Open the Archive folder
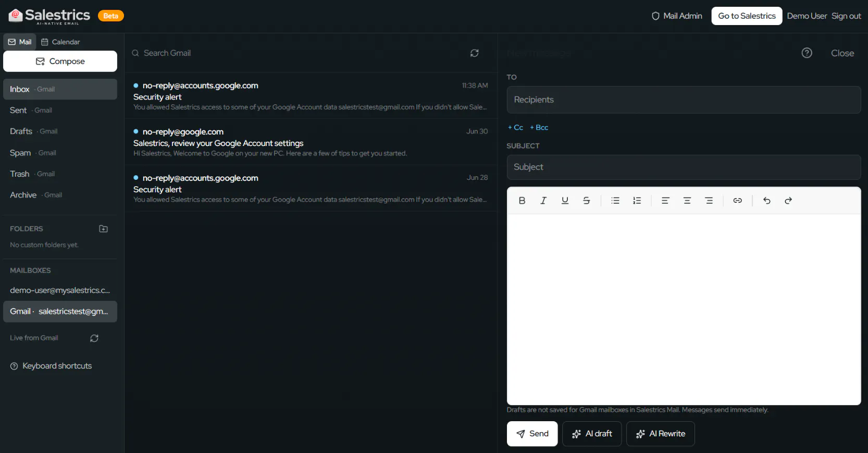This screenshot has width=868, height=453. tap(60, 195)
